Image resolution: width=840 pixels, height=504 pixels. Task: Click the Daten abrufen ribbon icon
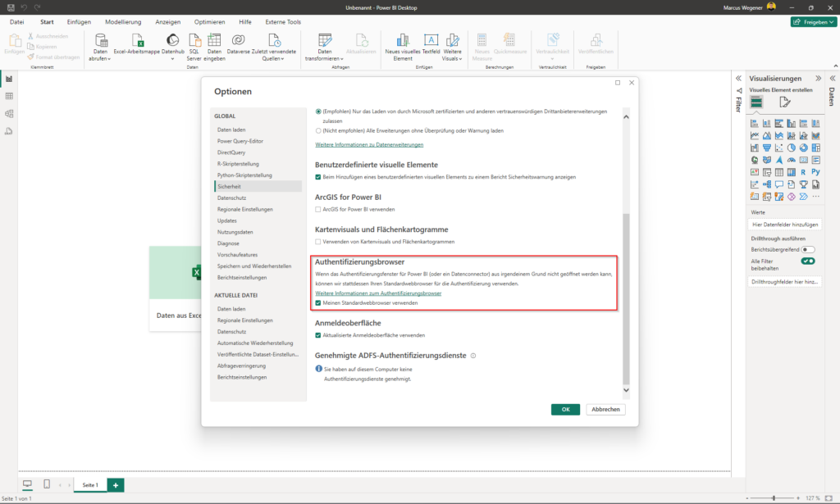101,42
